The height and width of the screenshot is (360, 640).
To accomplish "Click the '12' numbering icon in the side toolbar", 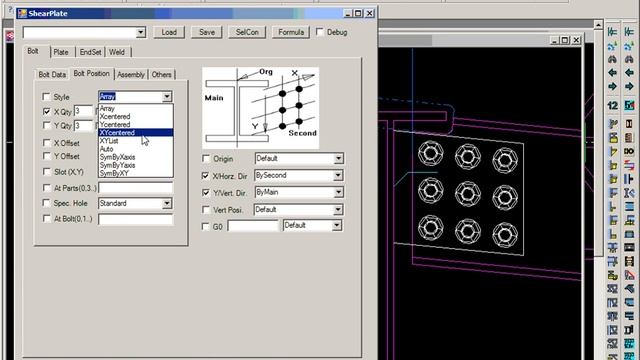I will coord(612,106).
